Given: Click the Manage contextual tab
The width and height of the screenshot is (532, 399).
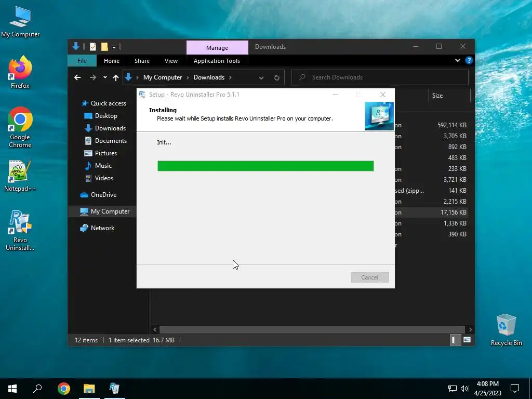Looking at the screenshot, I should click(x=217, y=47).
